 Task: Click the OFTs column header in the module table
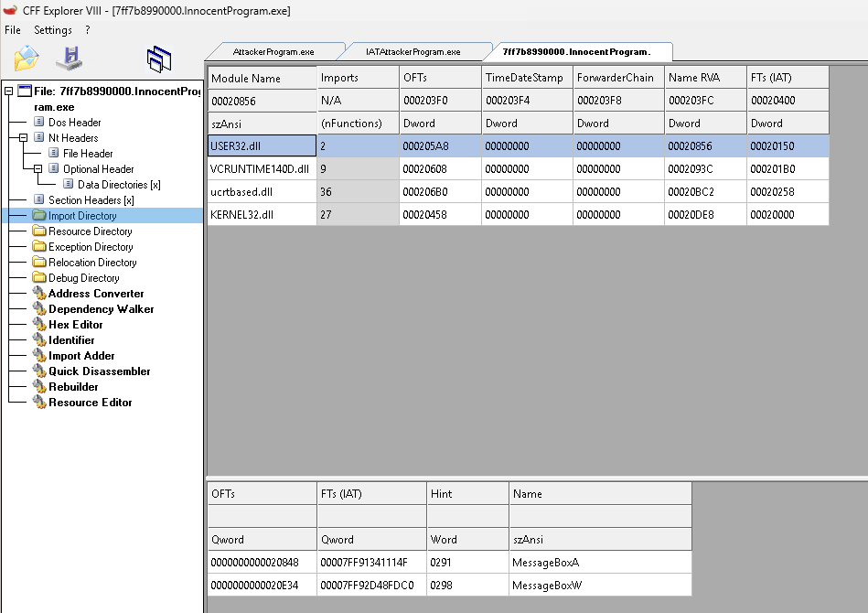[x=440, y=78]
